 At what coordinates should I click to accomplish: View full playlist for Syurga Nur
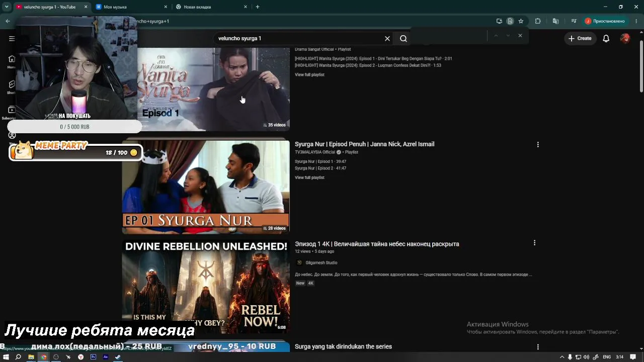pyautogui.click(x=309, y=177)
